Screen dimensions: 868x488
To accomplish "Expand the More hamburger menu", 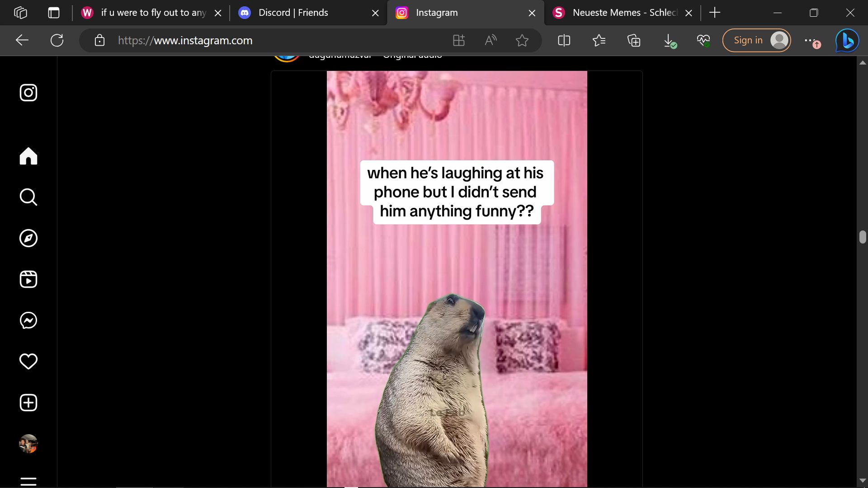I will tap(28, 482).
